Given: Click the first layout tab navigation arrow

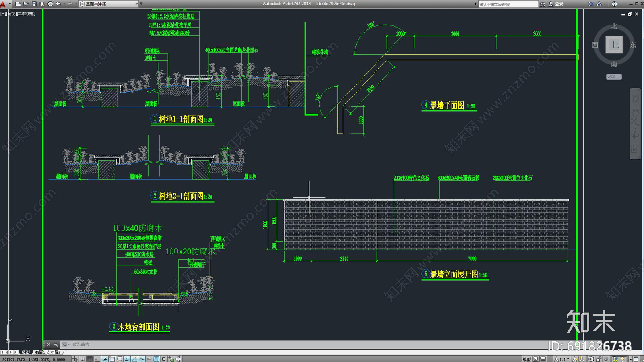Looking at the screenshot, I should (x=2, y=352).
